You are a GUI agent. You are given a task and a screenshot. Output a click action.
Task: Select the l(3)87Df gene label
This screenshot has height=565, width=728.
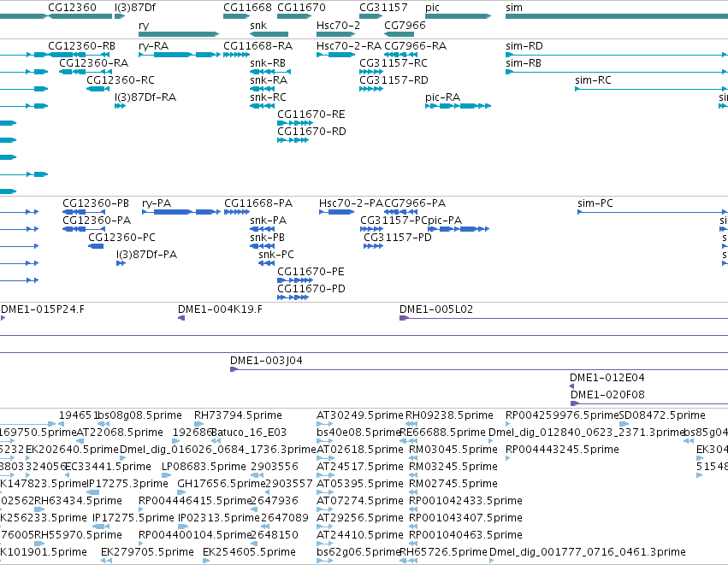click(x=135, y=8)
